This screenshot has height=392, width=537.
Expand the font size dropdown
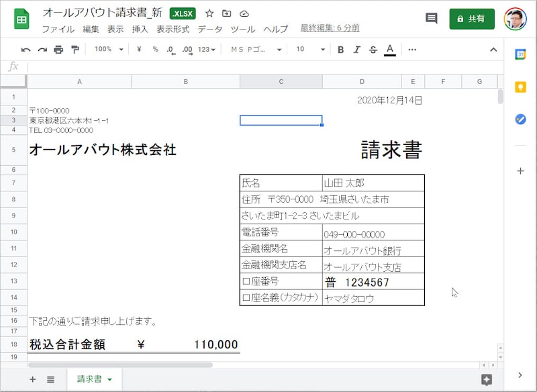tap(309, 50)
